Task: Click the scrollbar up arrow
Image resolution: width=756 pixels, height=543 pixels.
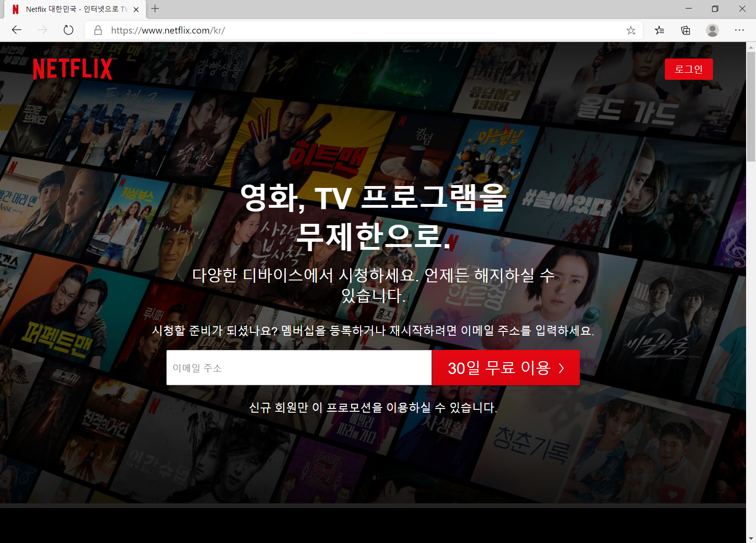Action: coord(751,47)
